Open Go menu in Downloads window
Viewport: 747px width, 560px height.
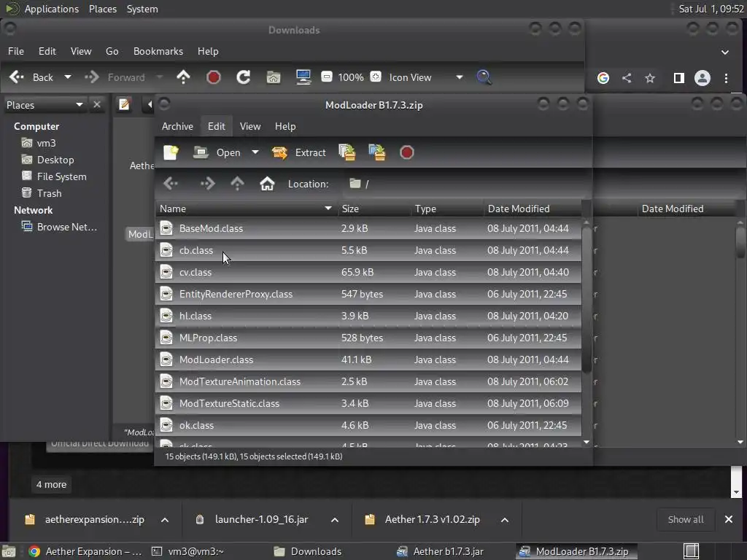[112, 51]
